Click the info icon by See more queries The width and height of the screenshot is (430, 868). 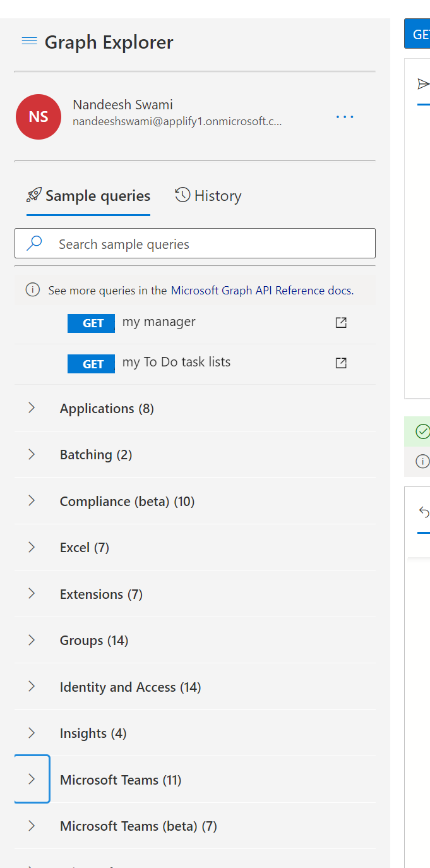pyautogui.click(x=32, y=290)
